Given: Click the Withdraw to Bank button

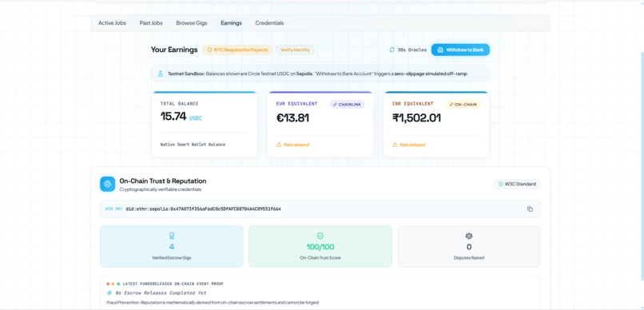Looking at the screenshot, I should pos(460,50).
